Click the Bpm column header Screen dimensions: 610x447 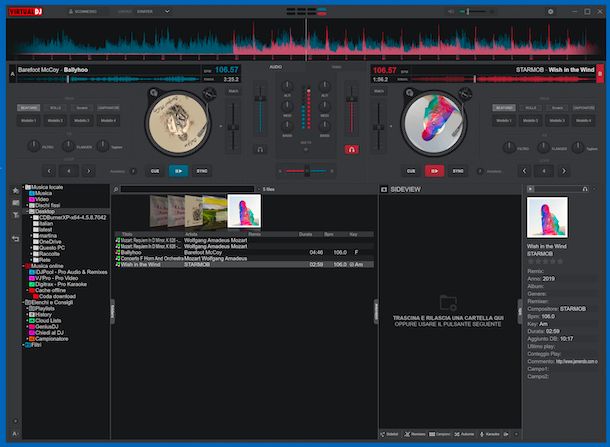(329, 234)
